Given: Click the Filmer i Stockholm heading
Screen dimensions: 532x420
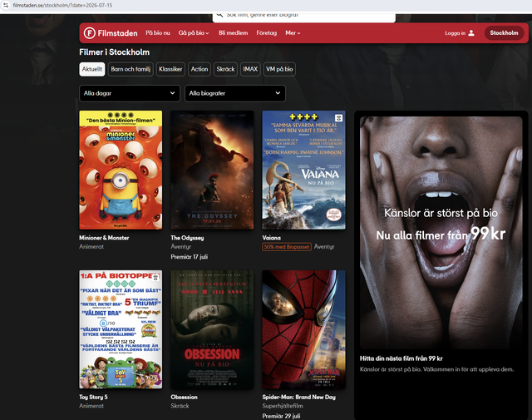Looking at the screenshot, I should pyautogui.click(x=115, y=52).
